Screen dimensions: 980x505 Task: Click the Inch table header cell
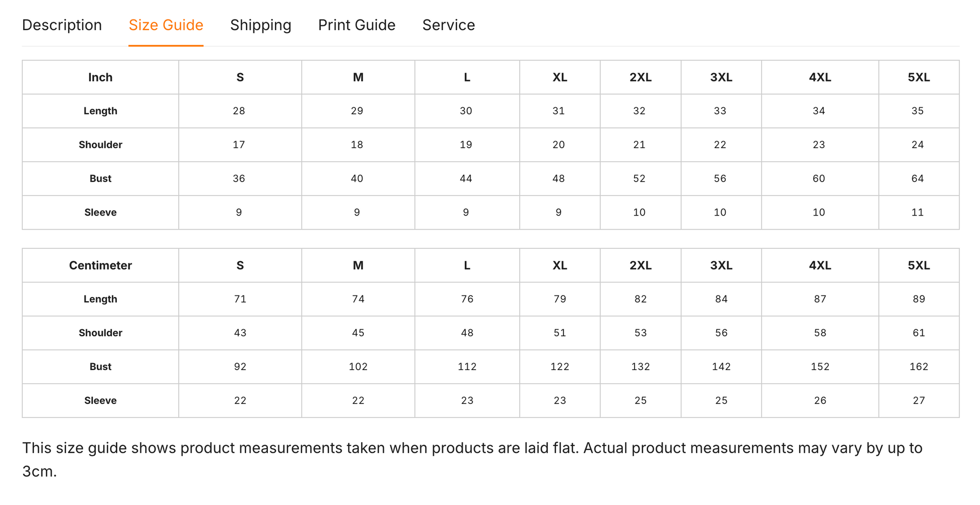point(100,77)
